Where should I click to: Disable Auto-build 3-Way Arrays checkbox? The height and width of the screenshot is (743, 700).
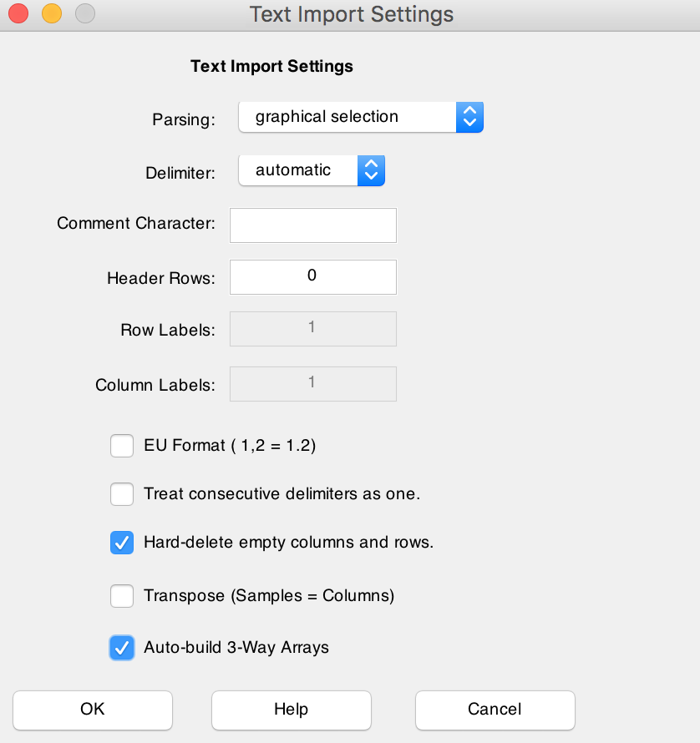point(122,647)
